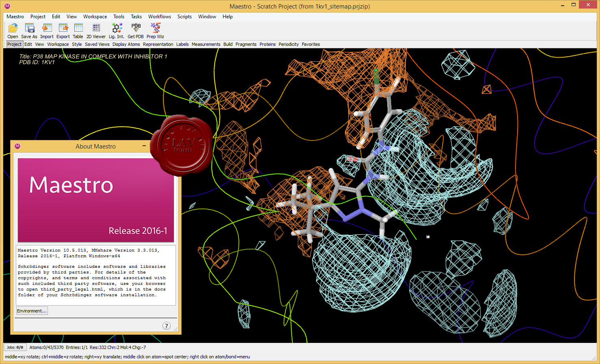The width and height of the screenshot is (600, 364).
Task: Click the Maestro logo in title bar
Action: point(7,6)
